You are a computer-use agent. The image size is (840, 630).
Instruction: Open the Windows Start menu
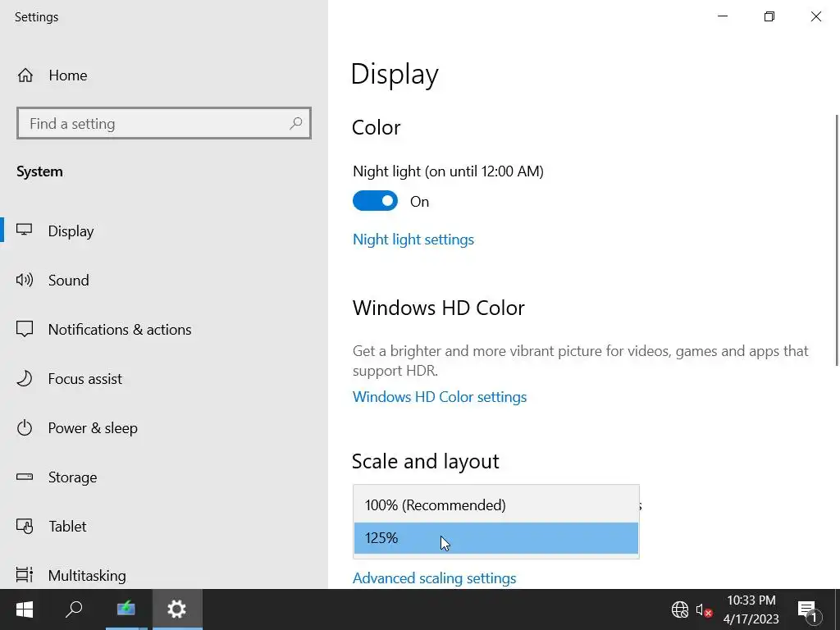pyautogui.click(x=24, y=609)
